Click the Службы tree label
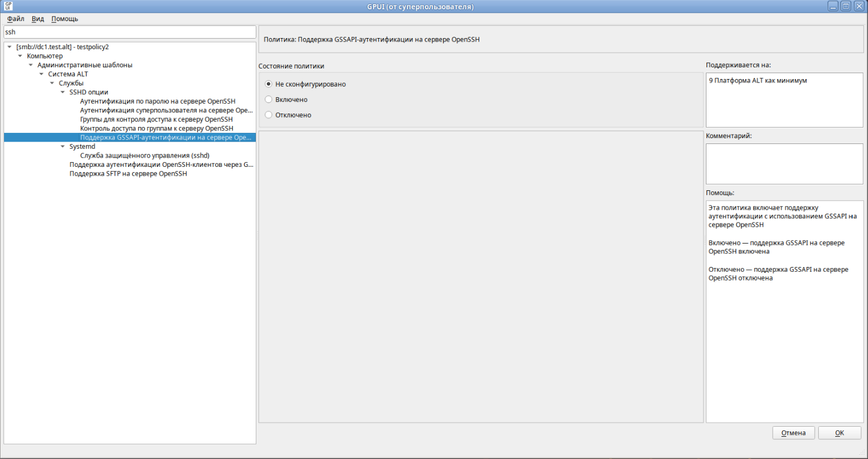The height and width of the screenshot is (459, 868). [x=71, y=83]
